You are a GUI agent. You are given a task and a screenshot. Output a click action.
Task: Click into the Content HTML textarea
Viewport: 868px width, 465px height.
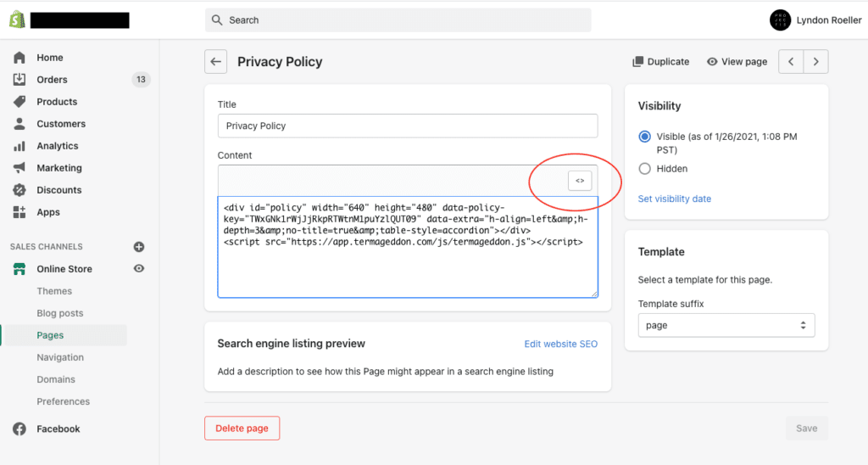click(408, 247)
